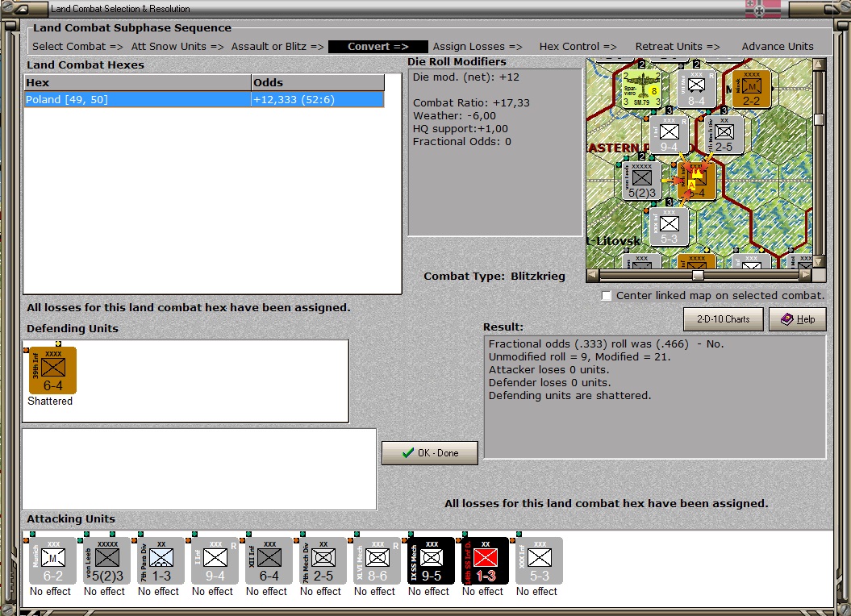Click the Select Combat subphase step
Image resolution: width=851 pixels, height=616 pixels.
click(77, 47)
